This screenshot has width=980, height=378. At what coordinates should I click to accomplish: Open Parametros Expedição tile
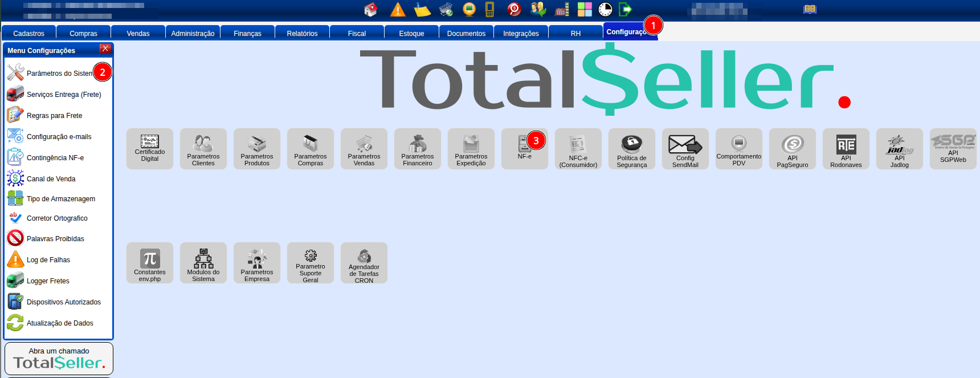point(471,149)
